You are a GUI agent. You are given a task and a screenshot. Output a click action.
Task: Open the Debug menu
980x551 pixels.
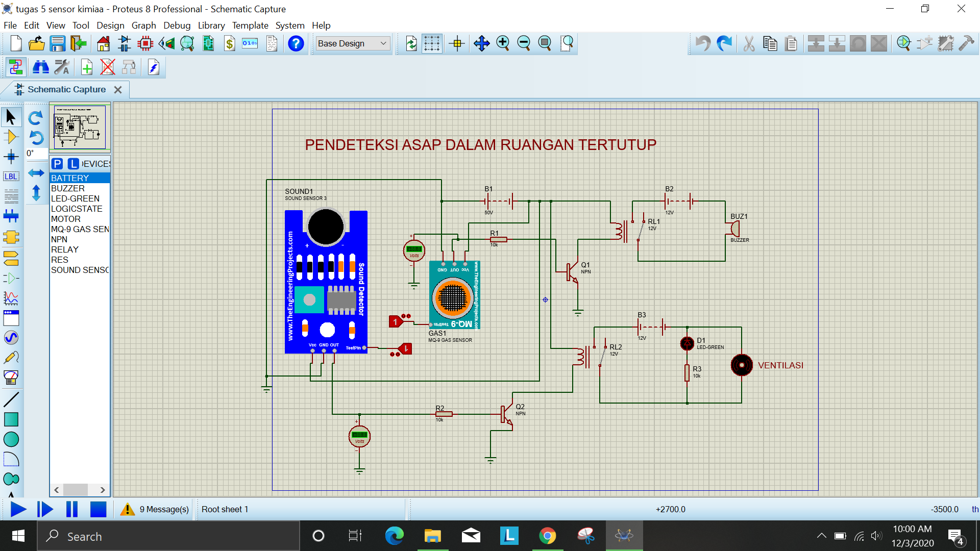coord(177,26)
